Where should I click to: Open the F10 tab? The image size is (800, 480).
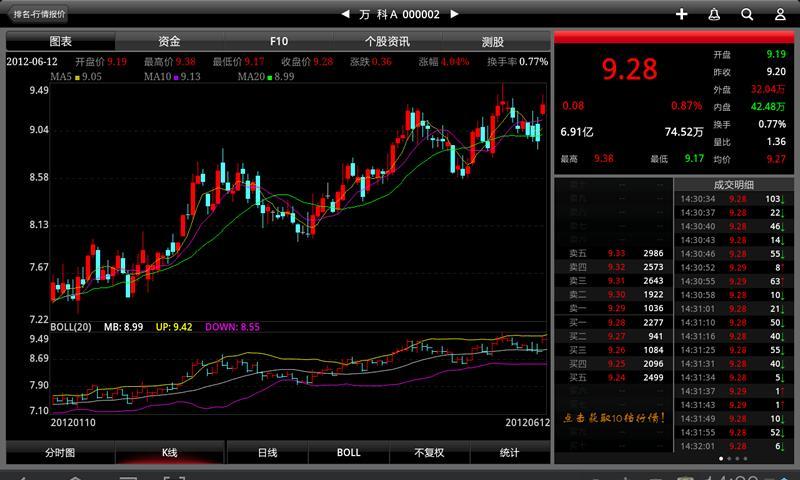279,41
